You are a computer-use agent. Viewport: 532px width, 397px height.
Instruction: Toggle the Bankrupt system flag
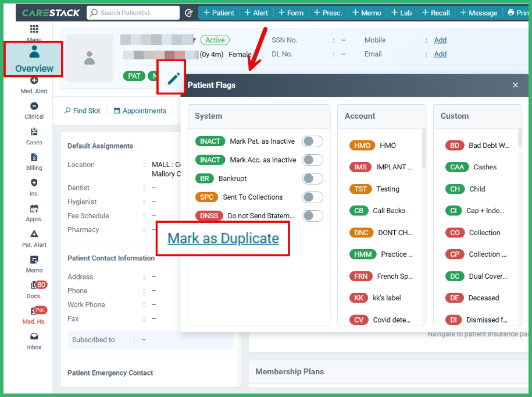[312, 178]
